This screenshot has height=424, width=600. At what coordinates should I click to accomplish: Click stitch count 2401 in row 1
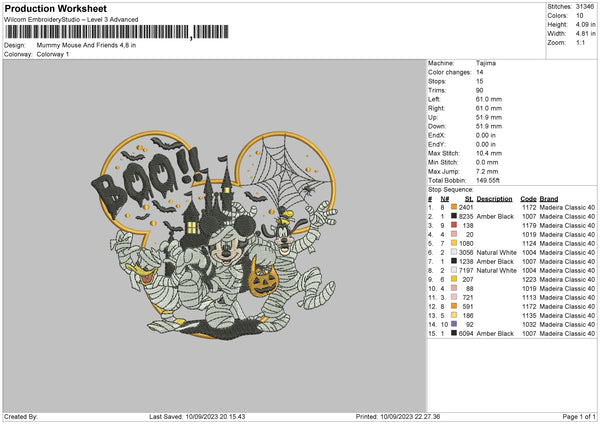click(466, 207)
